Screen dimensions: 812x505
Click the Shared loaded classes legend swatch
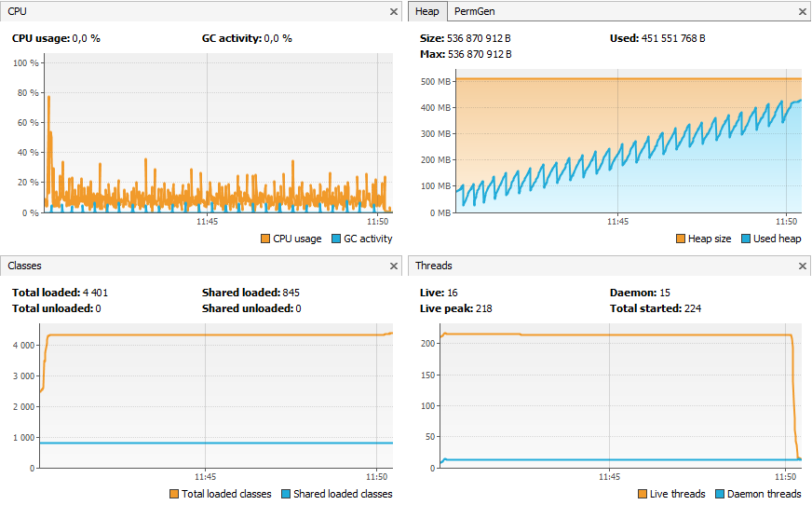286,494
